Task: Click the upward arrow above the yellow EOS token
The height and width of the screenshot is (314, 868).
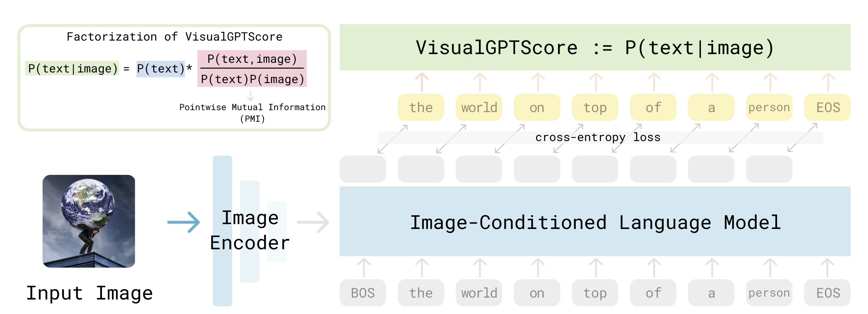Action: (828, 82)
